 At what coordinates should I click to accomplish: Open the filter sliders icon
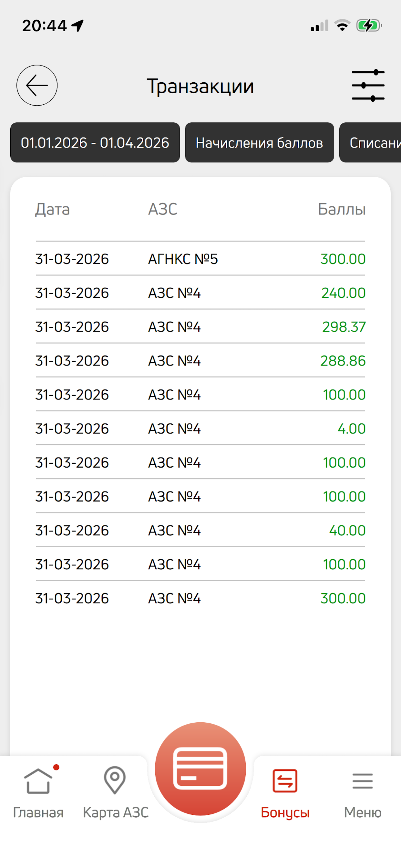[368, 85]
